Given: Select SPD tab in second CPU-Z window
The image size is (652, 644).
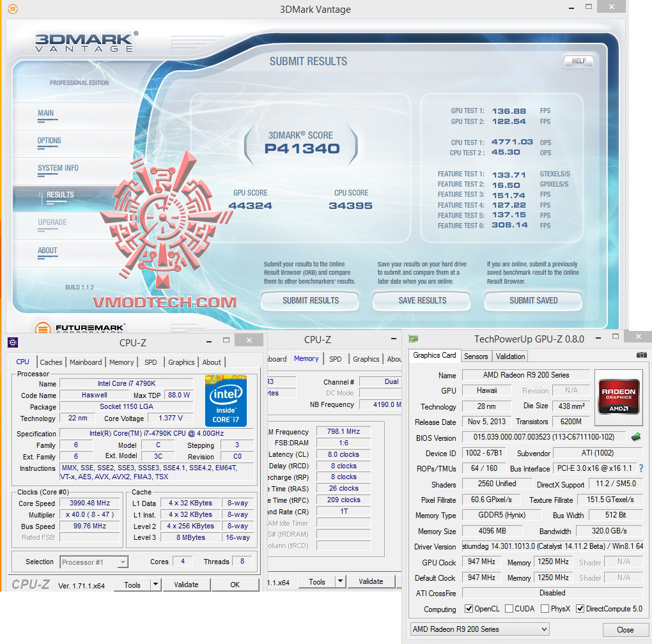Looking at the screenshot, I should 335,359.
